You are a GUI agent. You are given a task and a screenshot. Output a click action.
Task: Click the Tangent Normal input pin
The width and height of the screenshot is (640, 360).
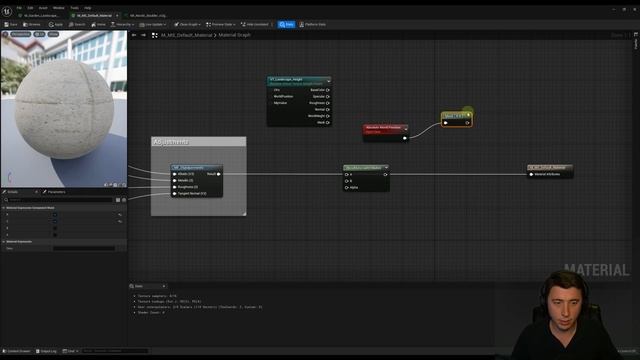174,193
